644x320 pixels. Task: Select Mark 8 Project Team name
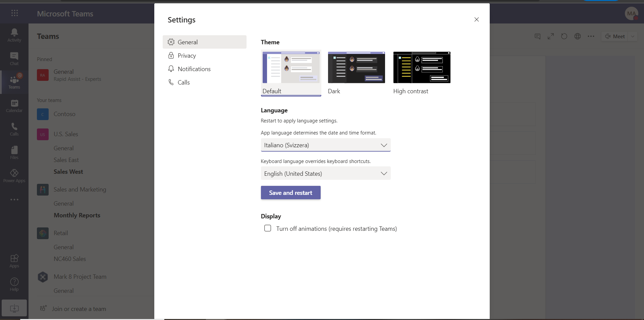(80, 277)
